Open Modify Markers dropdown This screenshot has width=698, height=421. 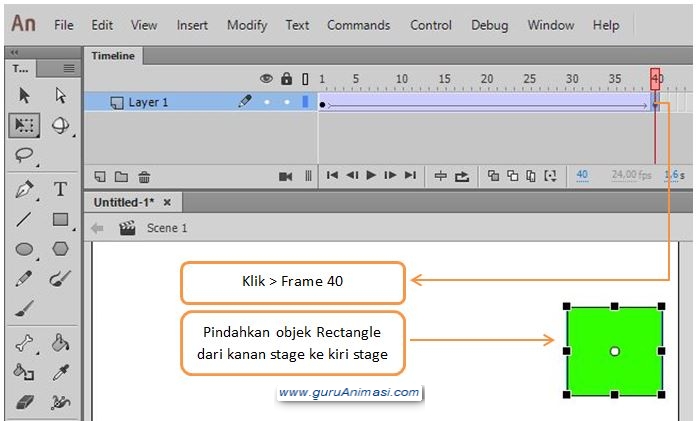(551, 176)
